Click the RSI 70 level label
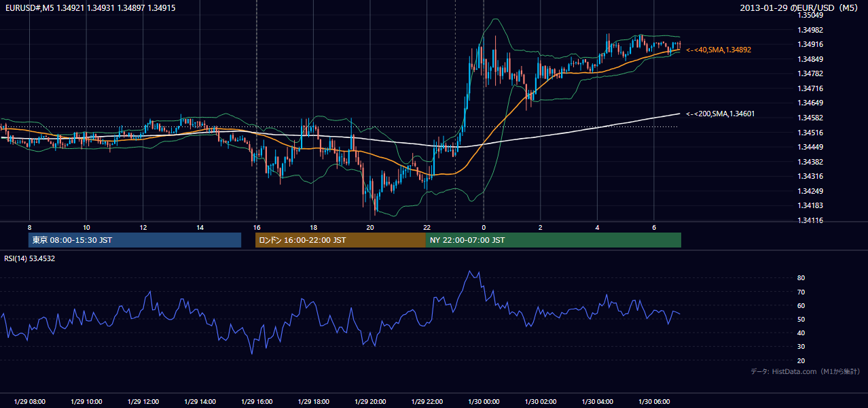This screenshot has width=868, height=408. click(801, 292)
